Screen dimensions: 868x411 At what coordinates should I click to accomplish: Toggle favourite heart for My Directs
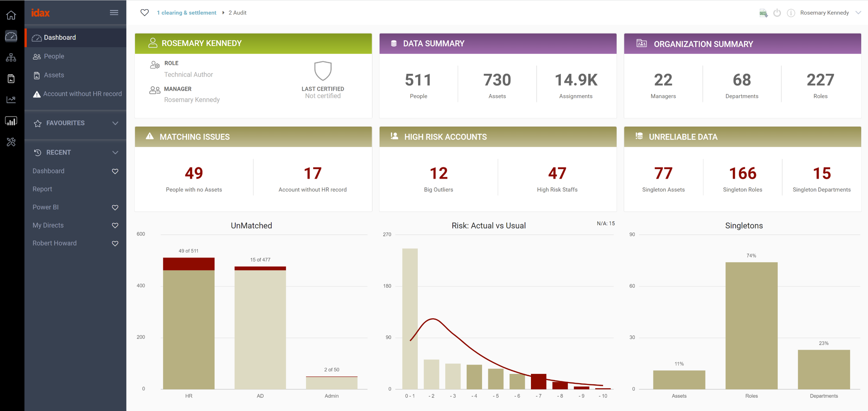point(115,225)
